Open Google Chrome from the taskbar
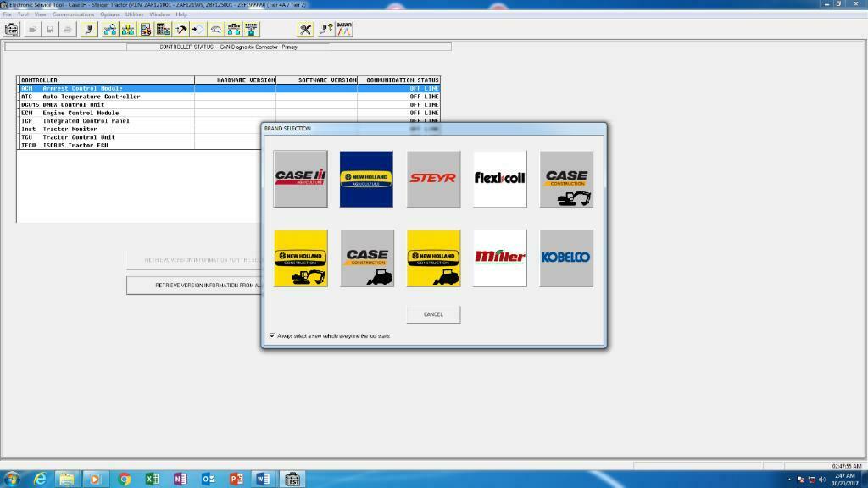 (x=124, y=480)
